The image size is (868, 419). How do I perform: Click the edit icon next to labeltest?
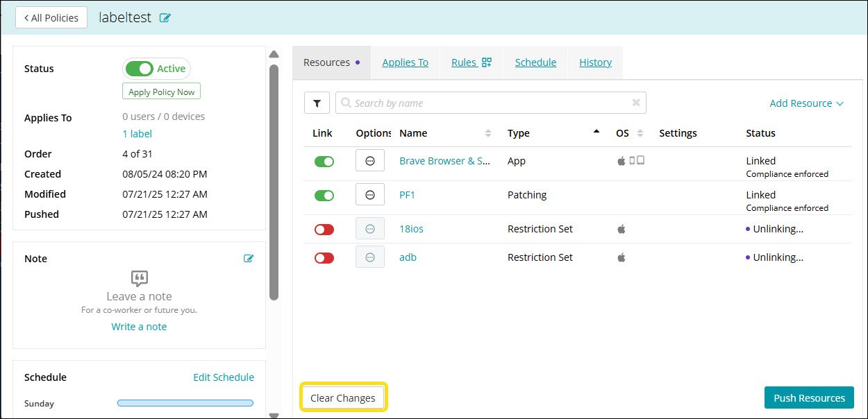click(x=165, y=18)
